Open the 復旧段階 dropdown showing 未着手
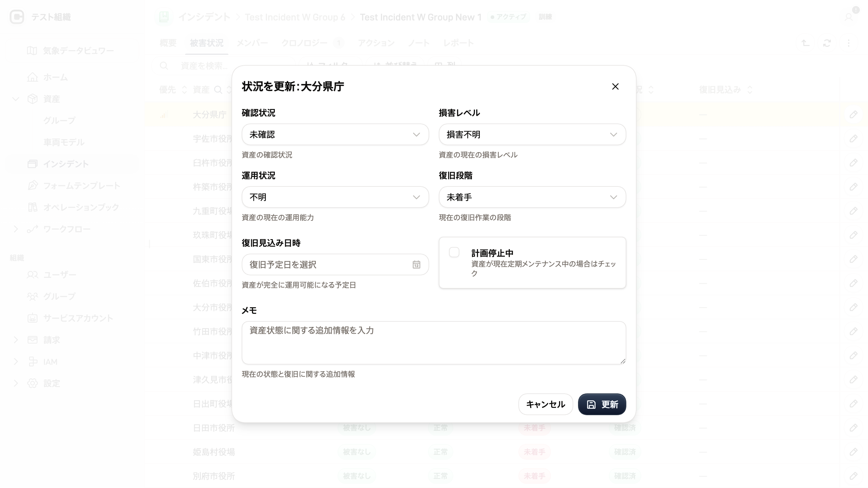The width and height of the screenshot is (868, 488). (532, 197)
